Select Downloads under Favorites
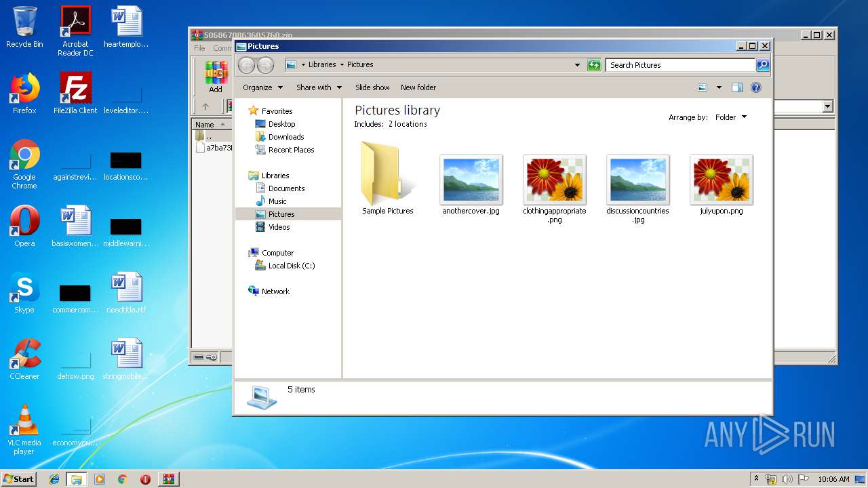The height and width of the screenshot is (488, 868). click(x=285, y=137)
